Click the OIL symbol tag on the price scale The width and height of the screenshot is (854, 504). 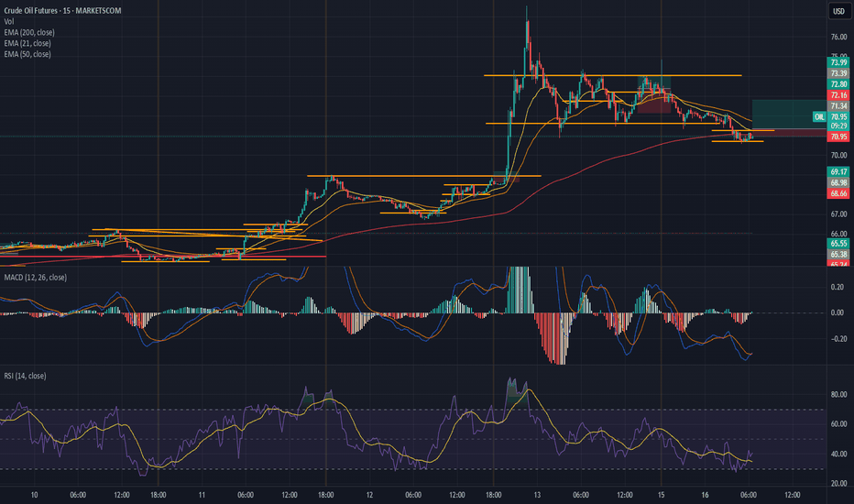tap(818, 117)
